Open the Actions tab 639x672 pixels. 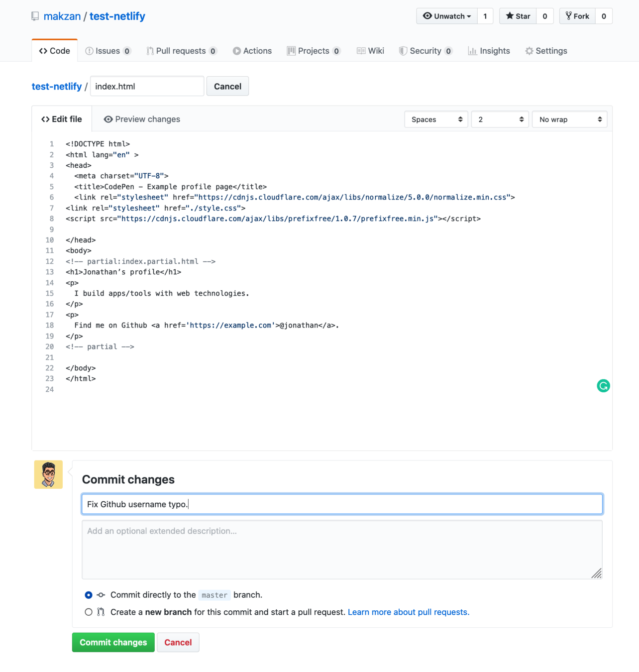pyautogui.click(x=252, y=51)
